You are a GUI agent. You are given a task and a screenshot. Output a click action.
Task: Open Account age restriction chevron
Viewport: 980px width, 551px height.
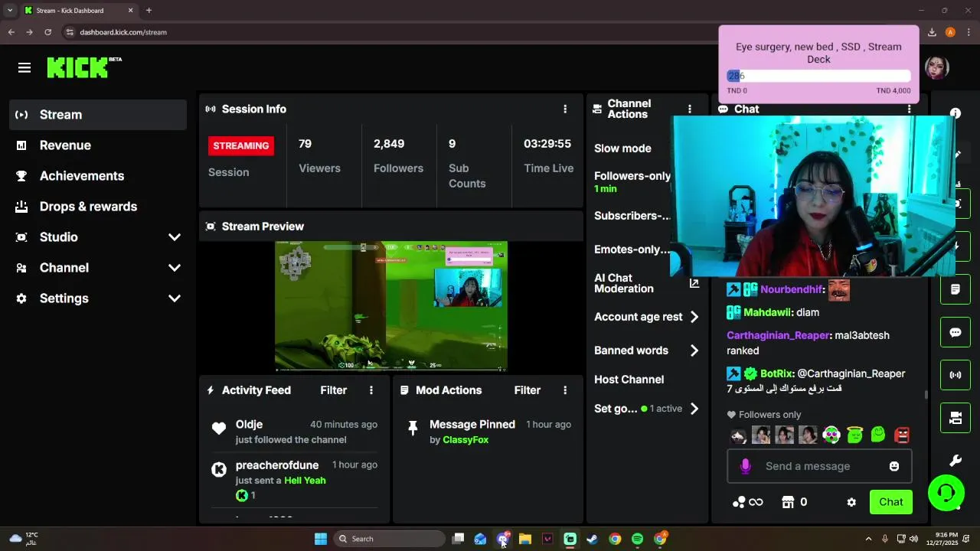point(694,317)
